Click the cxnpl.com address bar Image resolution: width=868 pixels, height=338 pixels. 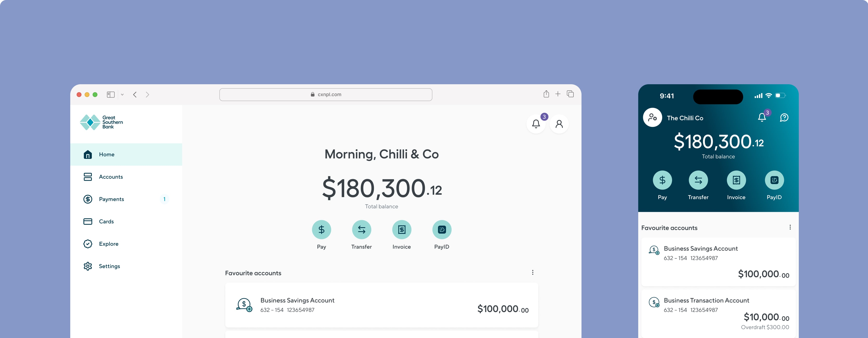(325, 95)
